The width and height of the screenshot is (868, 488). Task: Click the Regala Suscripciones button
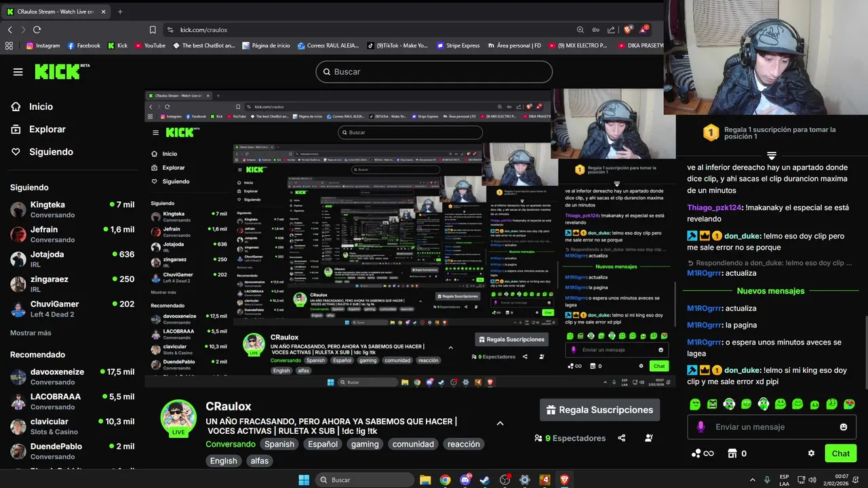(599, 410)
